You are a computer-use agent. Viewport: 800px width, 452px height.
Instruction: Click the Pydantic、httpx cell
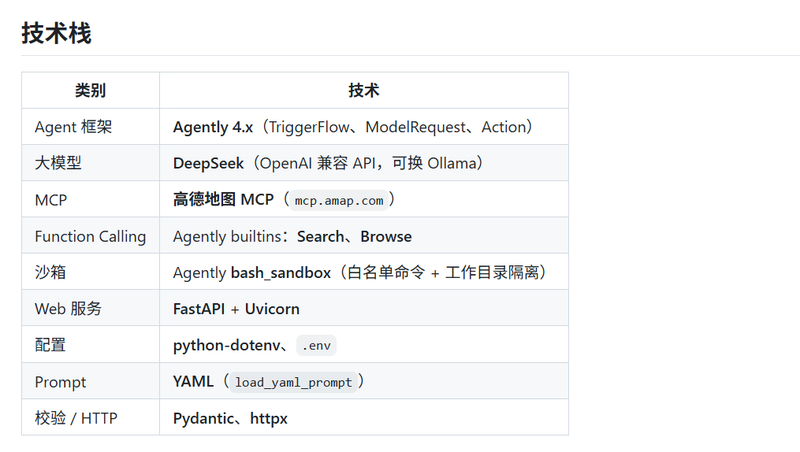364,417
